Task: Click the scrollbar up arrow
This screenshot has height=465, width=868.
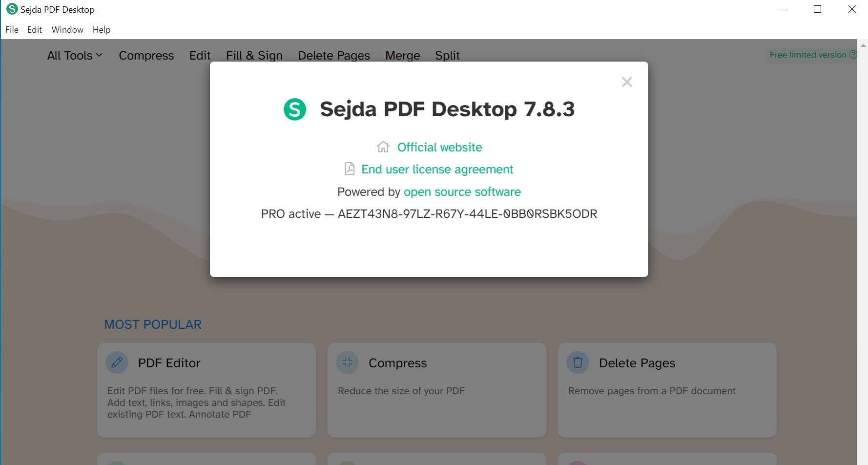Action: click(x=863, y=45)
